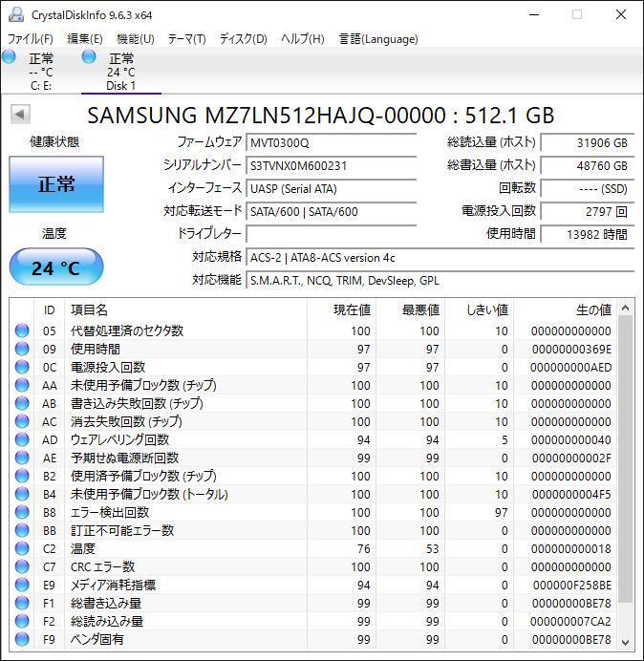Click the empty drive letter field

coord(332,234)
